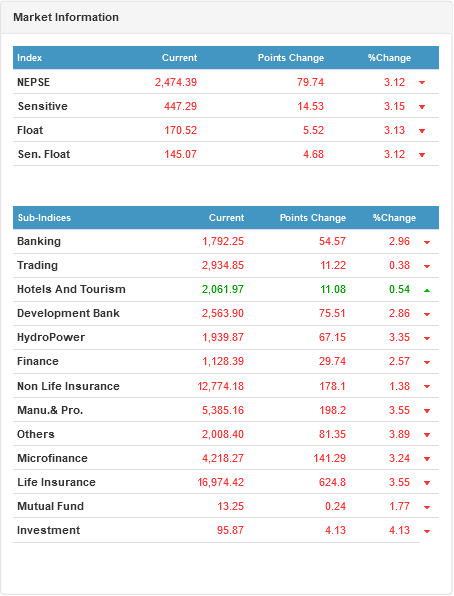Click the green up arrow for Hotels And Tourism
454x596 pixels.
(x=427, y=290)
